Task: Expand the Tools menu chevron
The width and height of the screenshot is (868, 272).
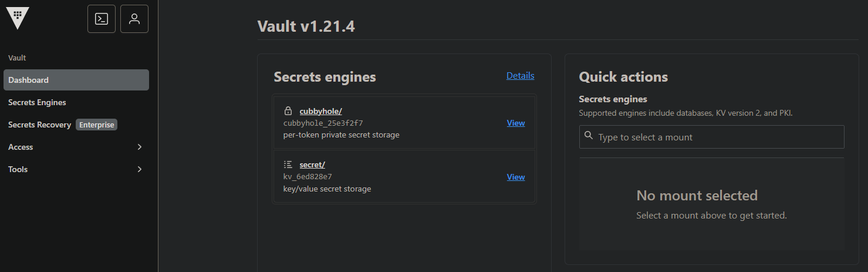Action: 140,169
